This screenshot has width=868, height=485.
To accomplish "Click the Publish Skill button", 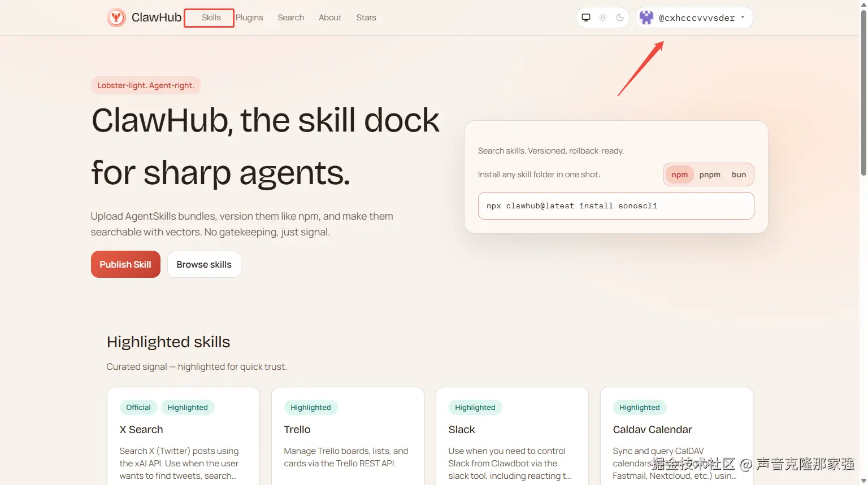I will (125, 264).
